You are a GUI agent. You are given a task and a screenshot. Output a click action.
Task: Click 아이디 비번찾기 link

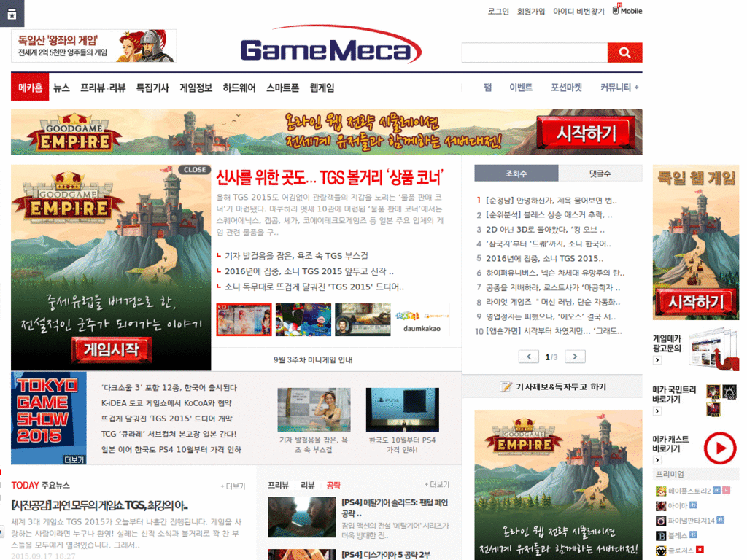578,11
